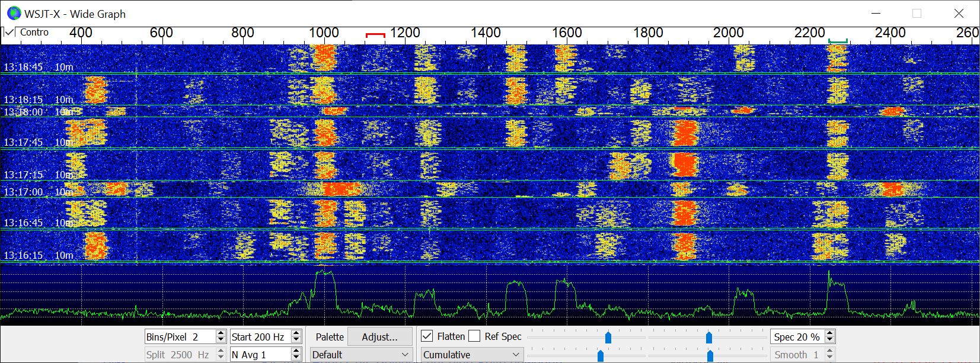Click the red transmit frequency marker
Viewport: 980px width, 363px height.
[x=375, y=36]
